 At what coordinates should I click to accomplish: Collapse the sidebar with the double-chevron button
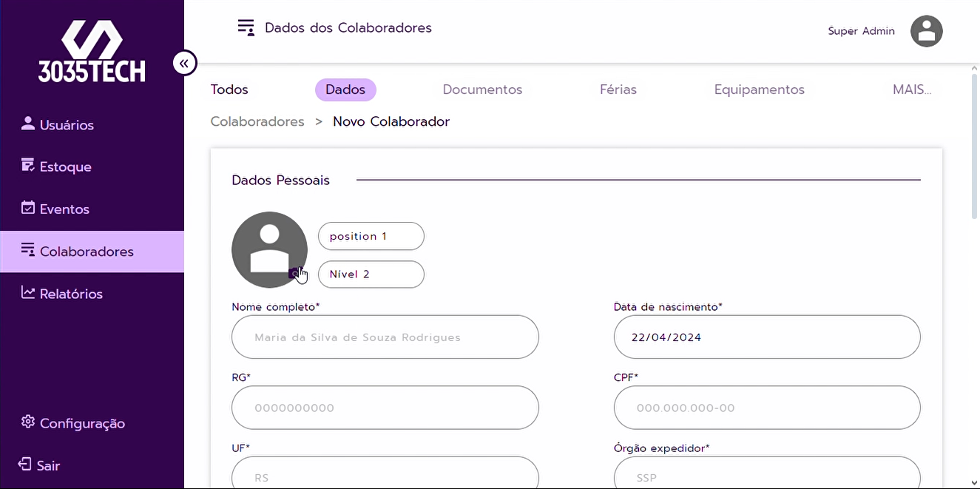pyautogui.click(x=184, y=63)
